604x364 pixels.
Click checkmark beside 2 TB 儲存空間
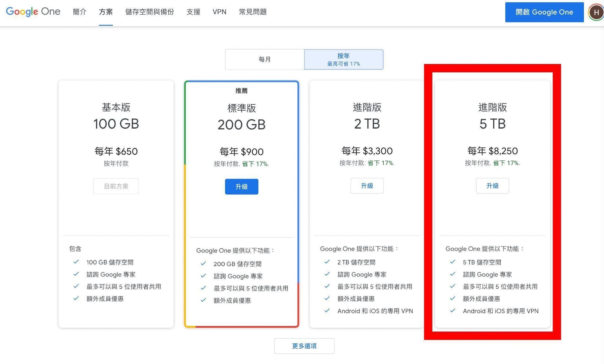[327, 262]
